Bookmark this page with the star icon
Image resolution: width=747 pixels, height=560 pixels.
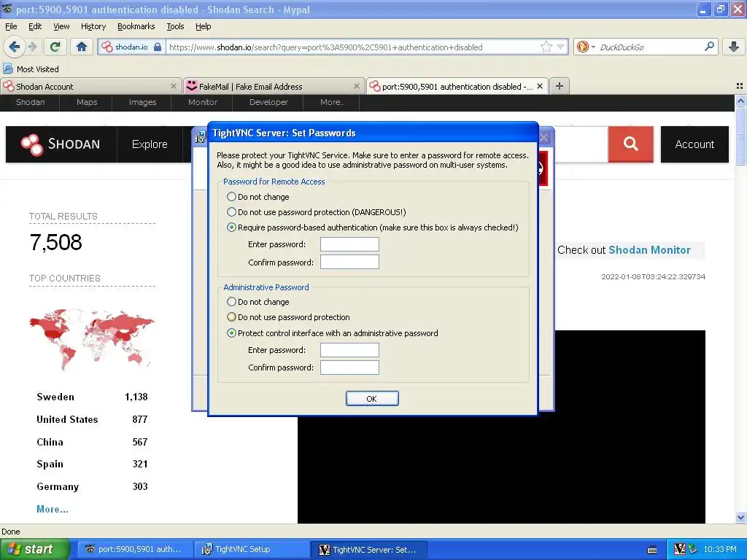[x=546, y=47]
